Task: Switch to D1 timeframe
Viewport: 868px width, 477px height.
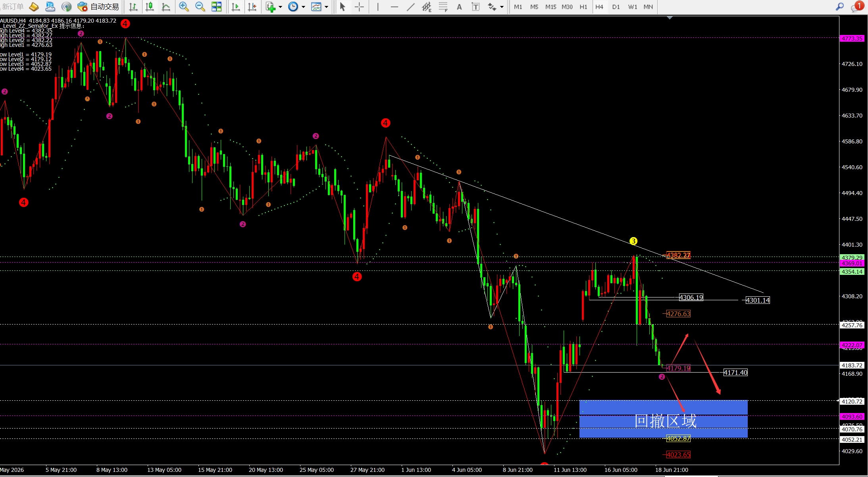Action: click(616, 7)
